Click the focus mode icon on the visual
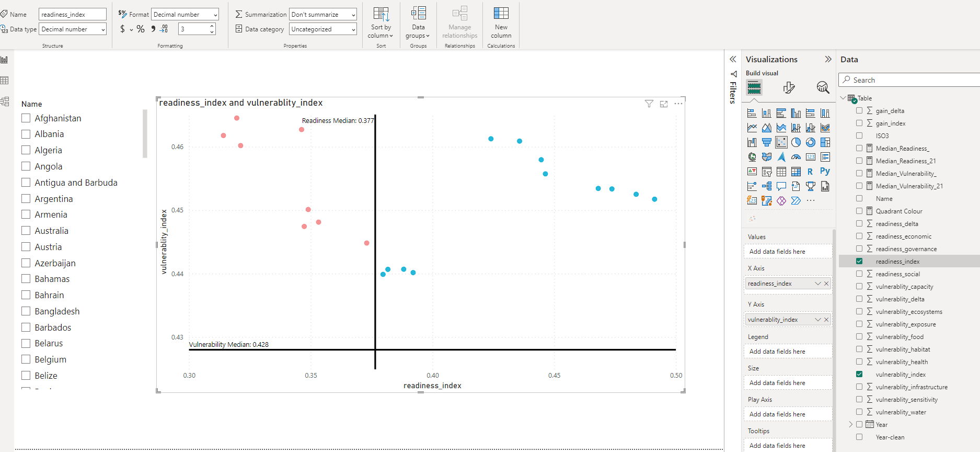Screen dimensions: 980x452 coord(664,104)
